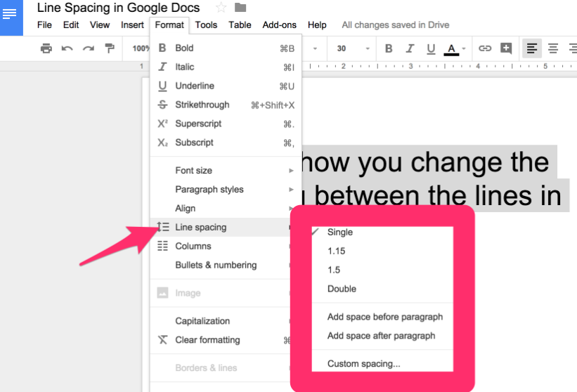
Task: Open the font size 30 dropdown
Action: 352,48
